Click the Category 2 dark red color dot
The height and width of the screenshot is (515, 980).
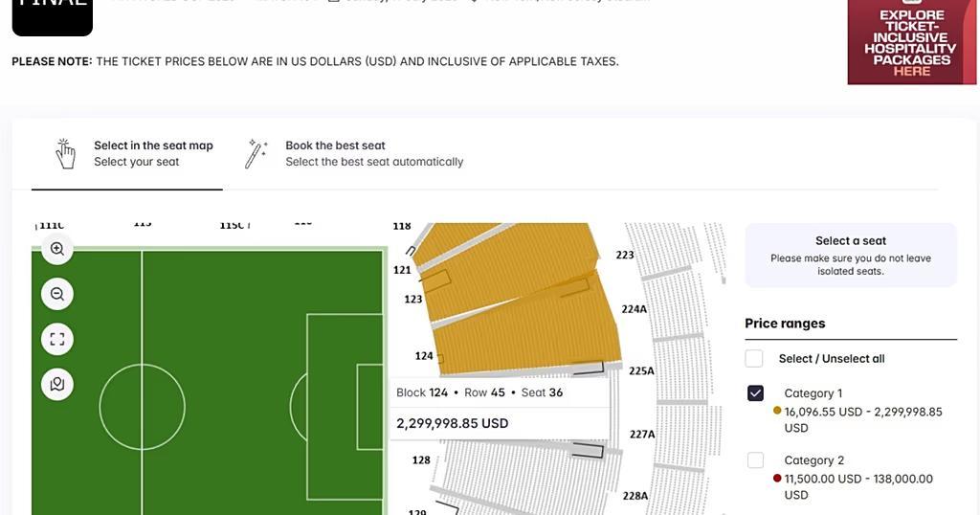point(777,478)
